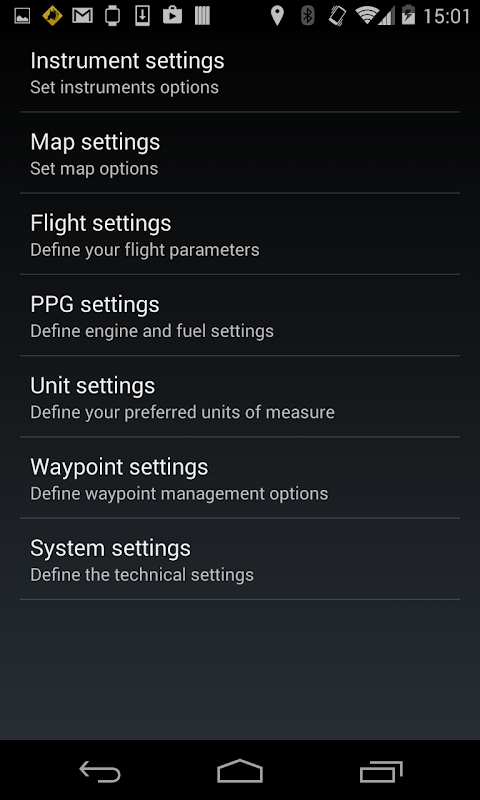Open Flight settings entry

[240, 234]
